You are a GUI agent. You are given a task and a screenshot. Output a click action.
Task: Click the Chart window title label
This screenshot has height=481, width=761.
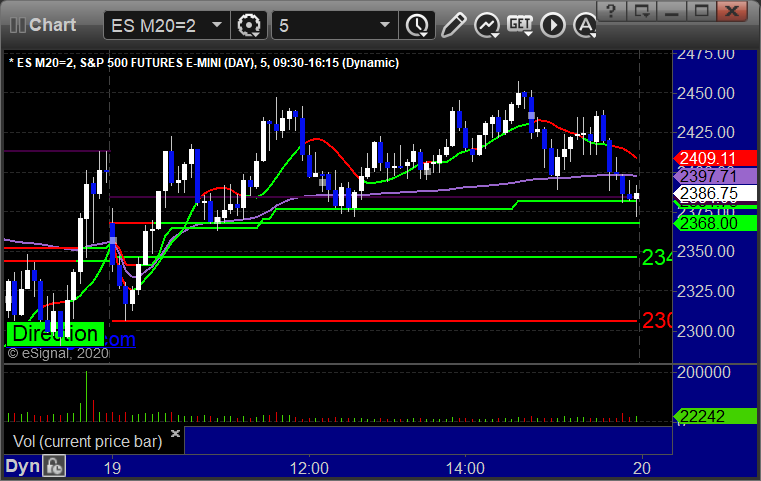[52, 25]
